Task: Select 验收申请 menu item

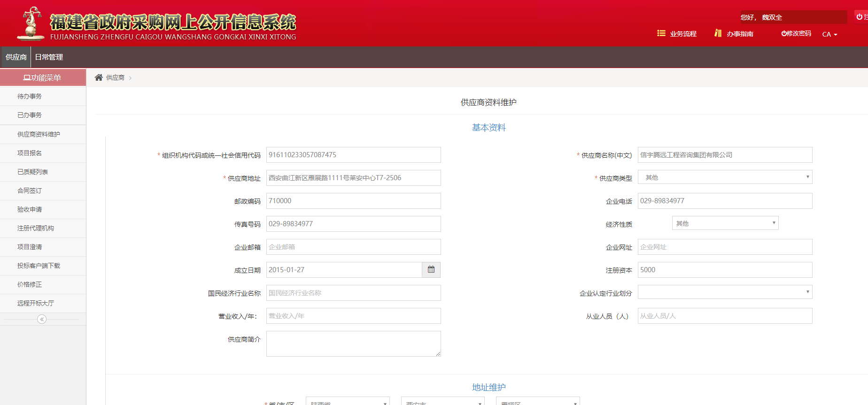Action: 43,209
